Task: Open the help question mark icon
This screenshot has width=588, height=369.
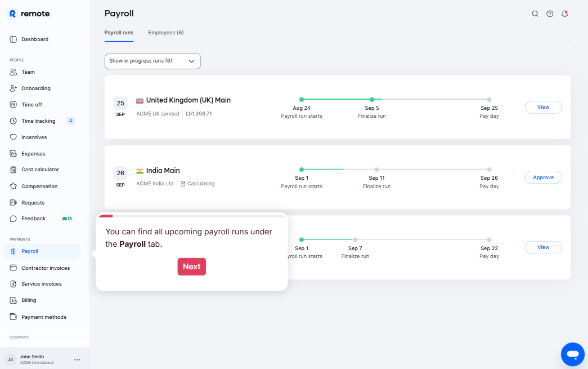Action: [550, 14]
